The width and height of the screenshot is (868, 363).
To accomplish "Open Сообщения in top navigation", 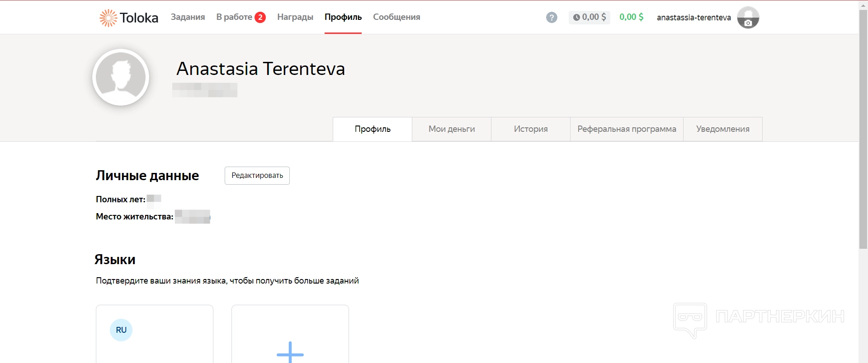I will (396, 17).
